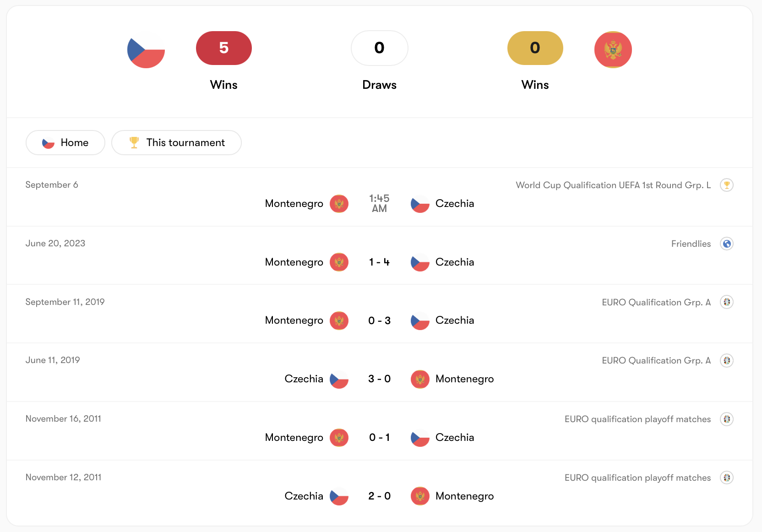Click the Montenegro crest in header
This screenshot has width=762, height=532.
613,49
